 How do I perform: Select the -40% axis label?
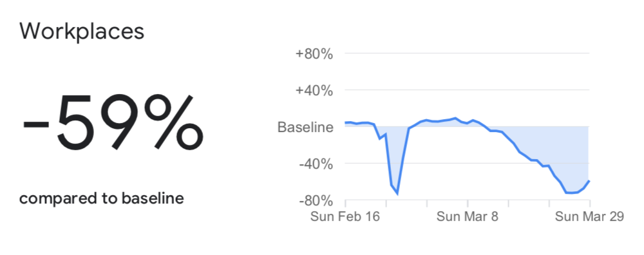click(x=316, y=164)
